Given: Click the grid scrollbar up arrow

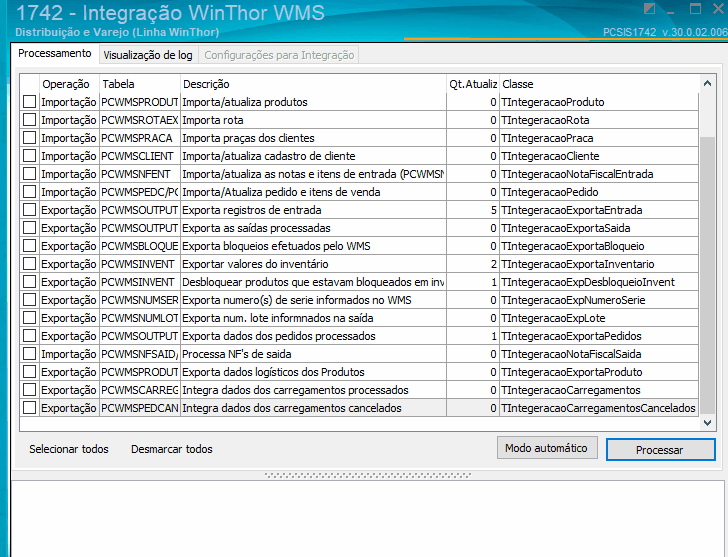Looking at the screenshot, I should (x=707, y=84).
